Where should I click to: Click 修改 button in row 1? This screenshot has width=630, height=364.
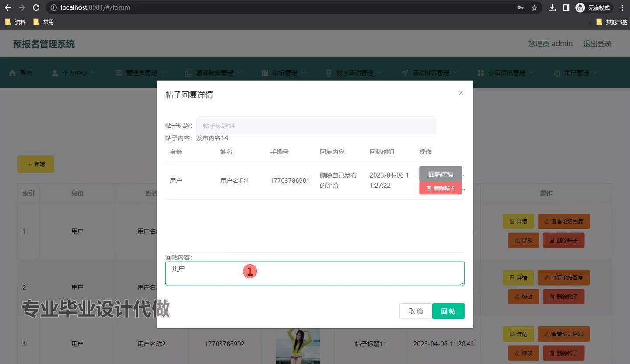coord(524,241)
